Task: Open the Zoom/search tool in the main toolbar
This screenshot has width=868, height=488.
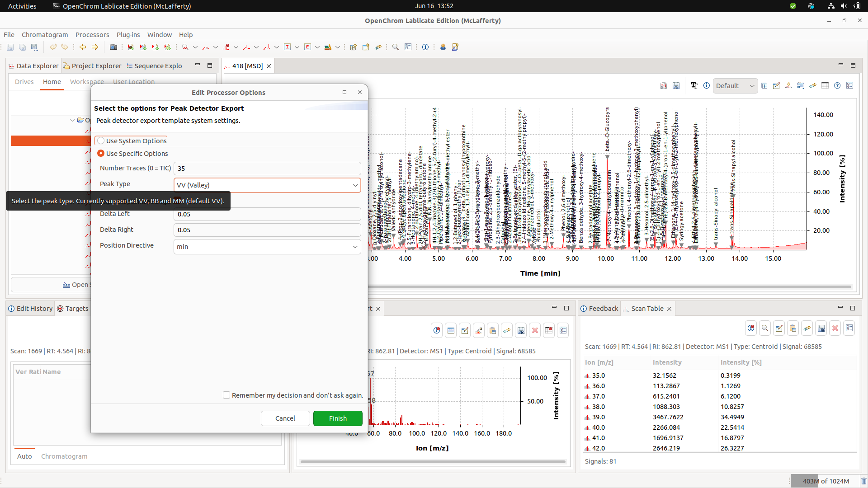Action: pyautogui.click(x=395, y=47)
